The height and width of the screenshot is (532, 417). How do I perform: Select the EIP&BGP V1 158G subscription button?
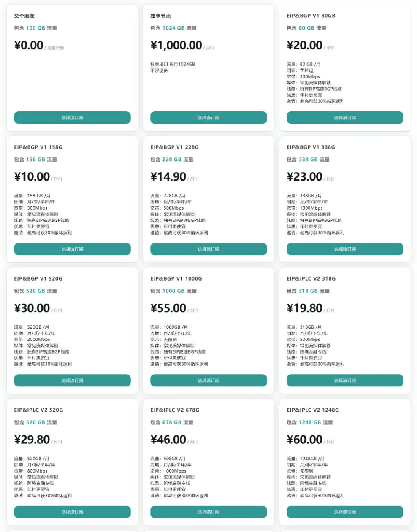click(72, 249)
